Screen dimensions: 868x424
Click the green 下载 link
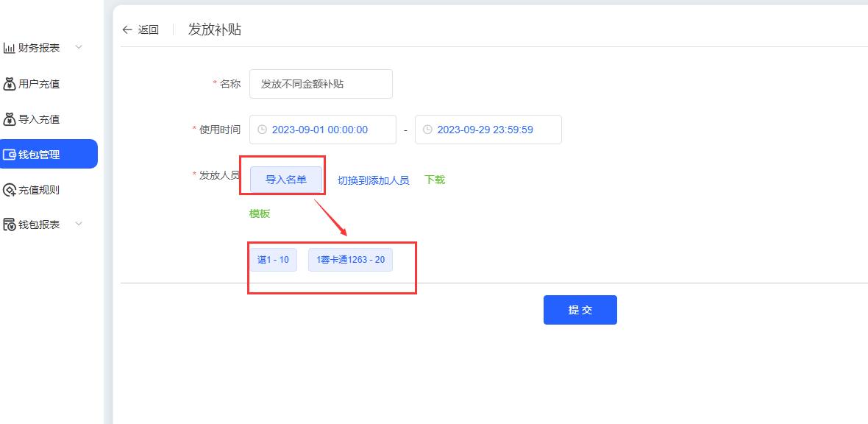coord(435,180)
